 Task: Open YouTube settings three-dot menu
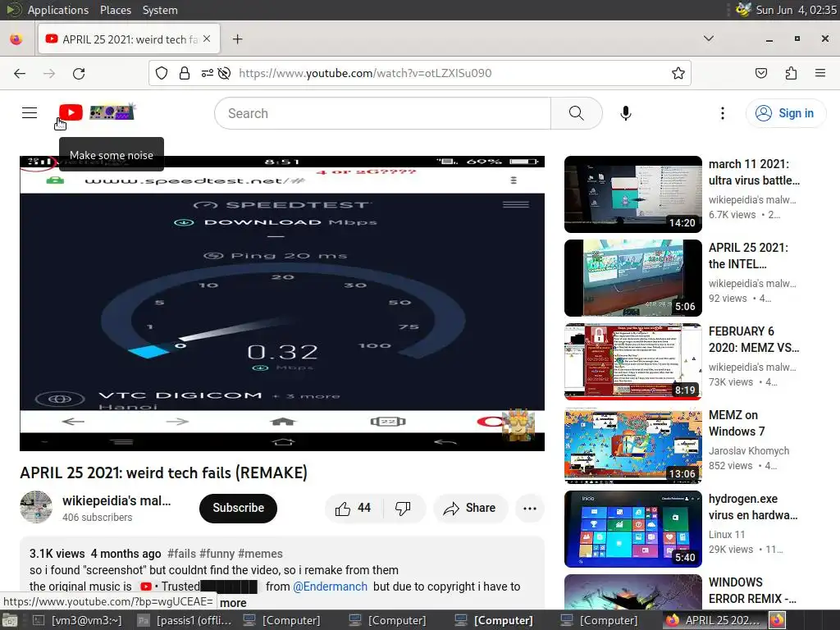click(722, 113)
